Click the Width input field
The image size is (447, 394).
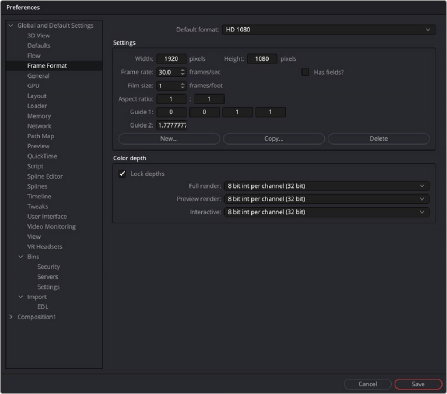point(171,59)
